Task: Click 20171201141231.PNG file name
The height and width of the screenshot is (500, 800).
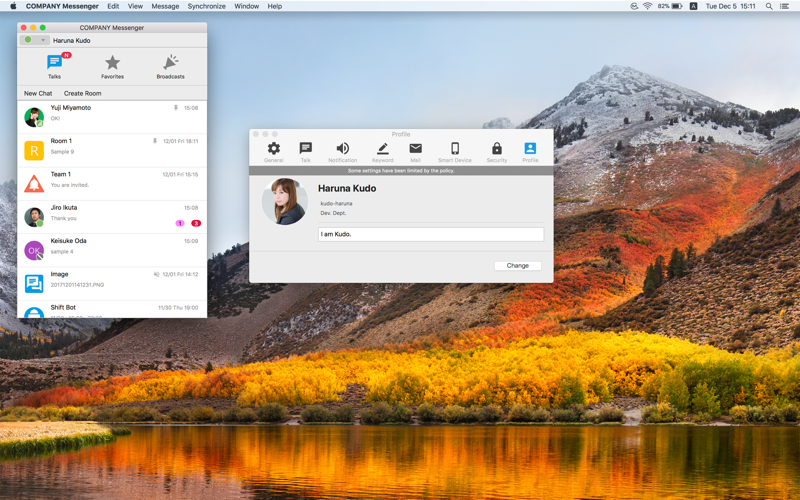Action: [x=77, y=285]
